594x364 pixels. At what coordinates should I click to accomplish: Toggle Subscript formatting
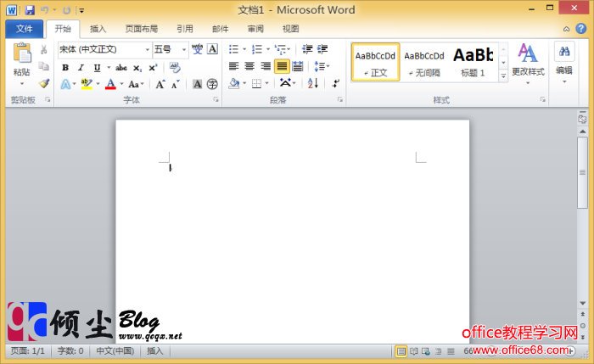click(137, 68)
